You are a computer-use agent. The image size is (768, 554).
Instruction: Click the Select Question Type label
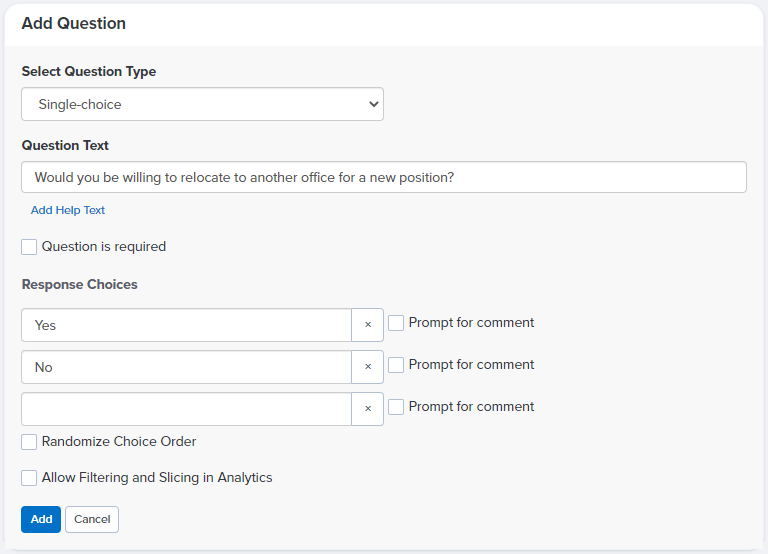tap(89, 72)
